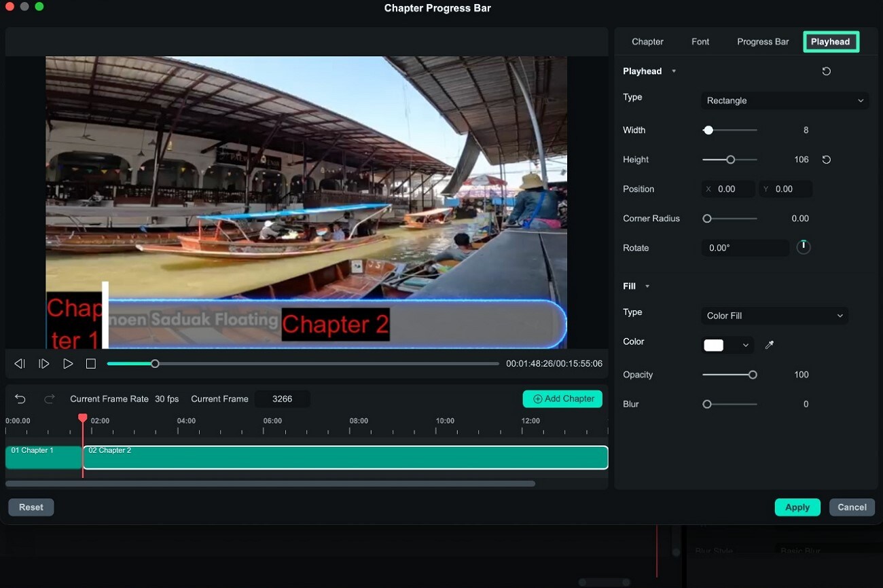The image size is (883, 588).
Task: Select the Playhead tab
Action: click(x=831, y=41)
